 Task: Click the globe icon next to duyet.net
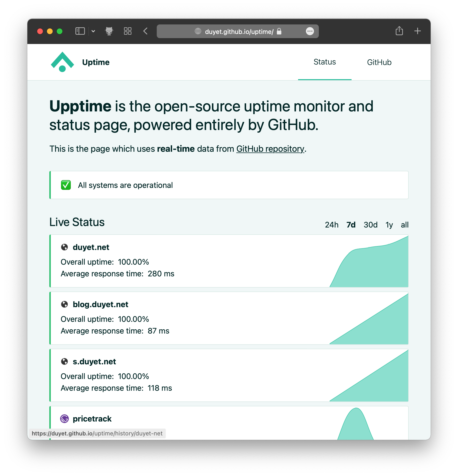point(65,247)
